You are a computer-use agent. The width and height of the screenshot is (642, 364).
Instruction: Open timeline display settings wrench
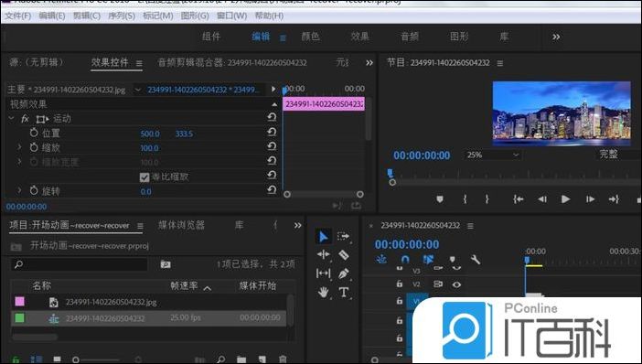coord(475,259)
